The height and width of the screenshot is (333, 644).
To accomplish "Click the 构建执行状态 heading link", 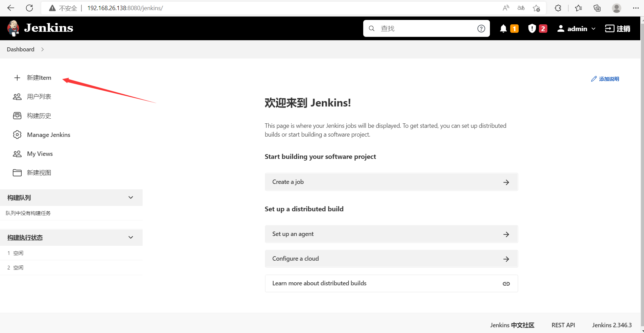I will [x=25, y=237].
